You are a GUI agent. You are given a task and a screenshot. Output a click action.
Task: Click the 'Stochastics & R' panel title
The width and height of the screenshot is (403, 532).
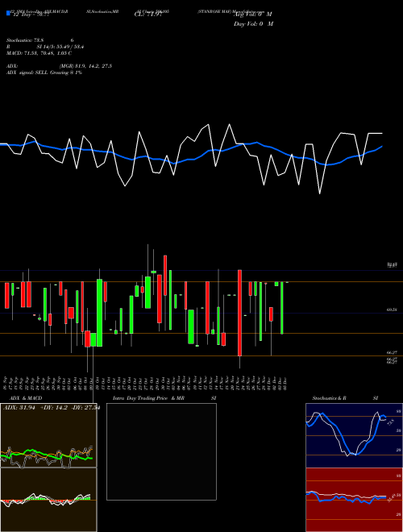(329, 398)
